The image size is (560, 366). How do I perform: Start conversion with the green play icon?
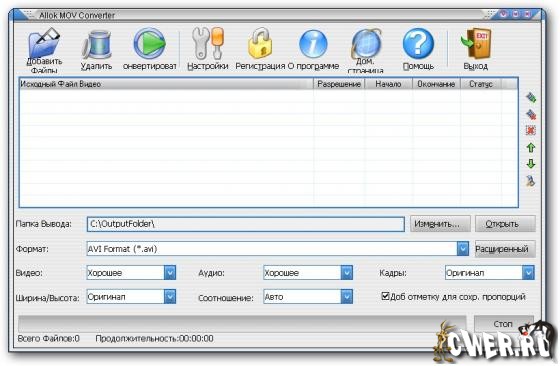(150, 44)
